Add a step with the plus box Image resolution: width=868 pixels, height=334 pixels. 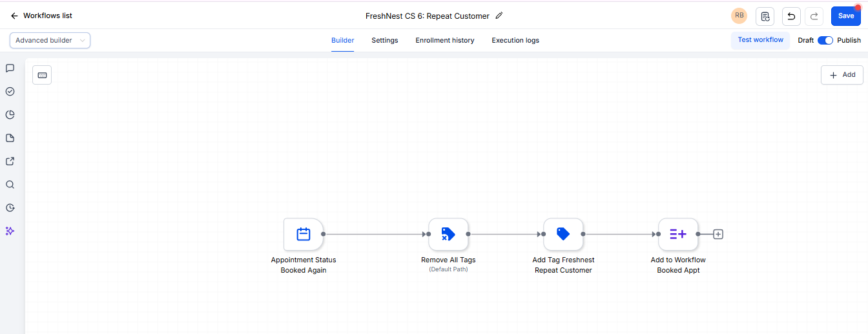tap(718, 234)
